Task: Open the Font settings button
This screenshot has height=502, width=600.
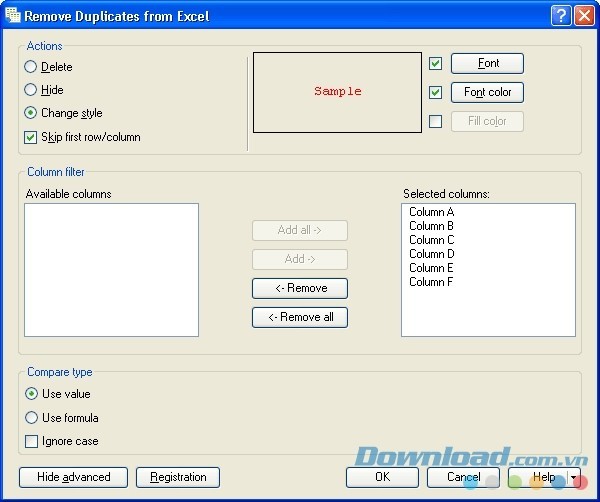Action: [x=487, y=64]
